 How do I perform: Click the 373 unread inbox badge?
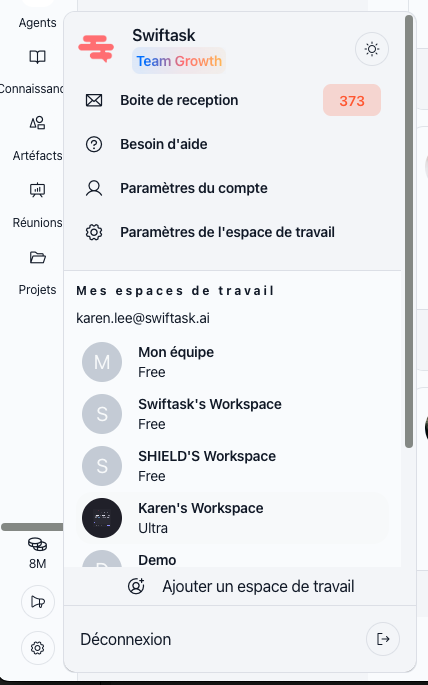pos(352,100)
